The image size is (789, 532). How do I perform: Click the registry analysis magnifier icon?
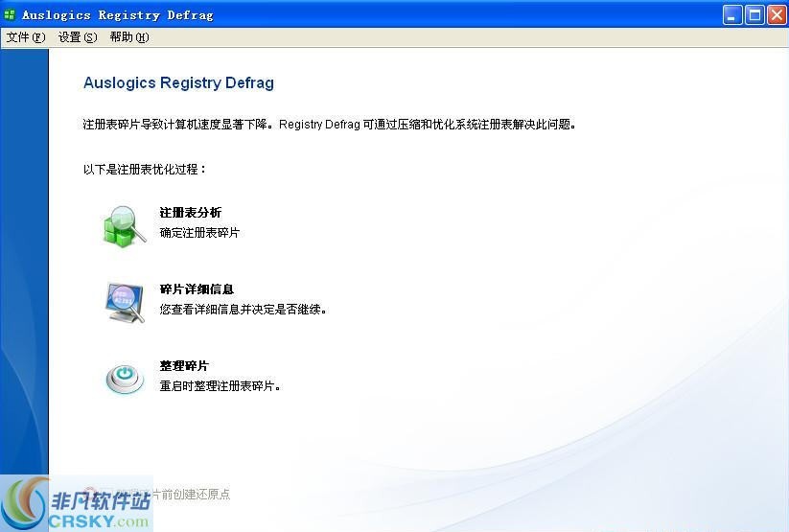tap(125, 226)
